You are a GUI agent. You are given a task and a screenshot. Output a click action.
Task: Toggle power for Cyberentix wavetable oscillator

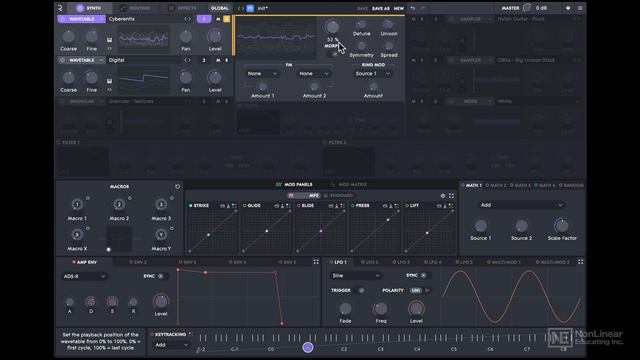[x=62, y=19]
